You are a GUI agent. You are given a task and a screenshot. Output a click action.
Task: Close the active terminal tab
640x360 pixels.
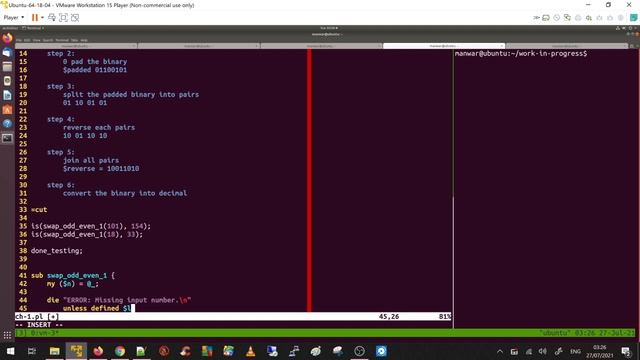point(502,46)
